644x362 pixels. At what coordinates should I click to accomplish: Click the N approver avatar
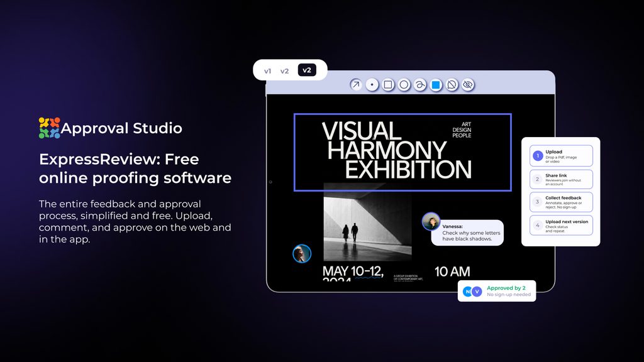click(467, 292)
